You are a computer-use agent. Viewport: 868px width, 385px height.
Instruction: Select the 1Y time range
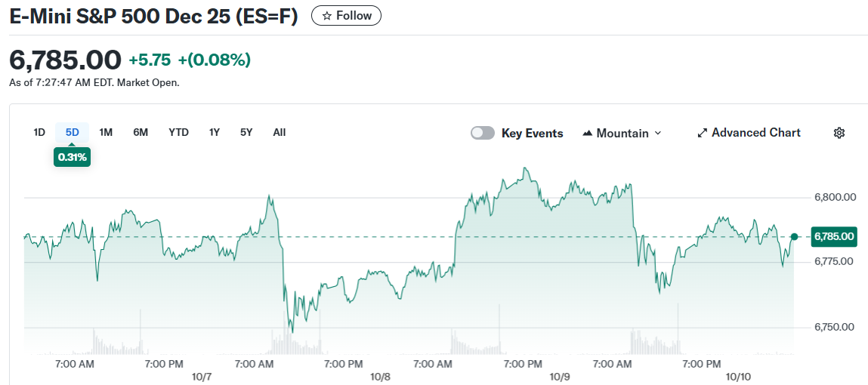(215, 132)
